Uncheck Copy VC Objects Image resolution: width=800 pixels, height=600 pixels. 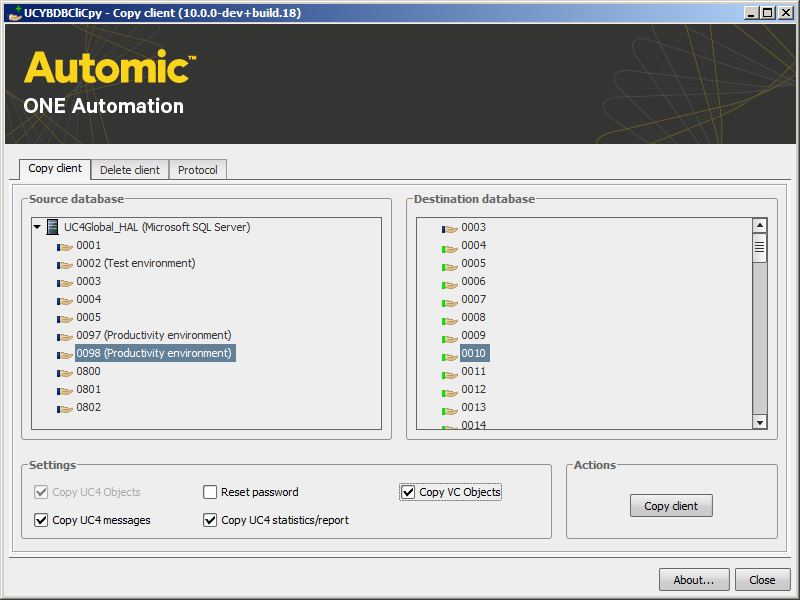tap(408, 492)
